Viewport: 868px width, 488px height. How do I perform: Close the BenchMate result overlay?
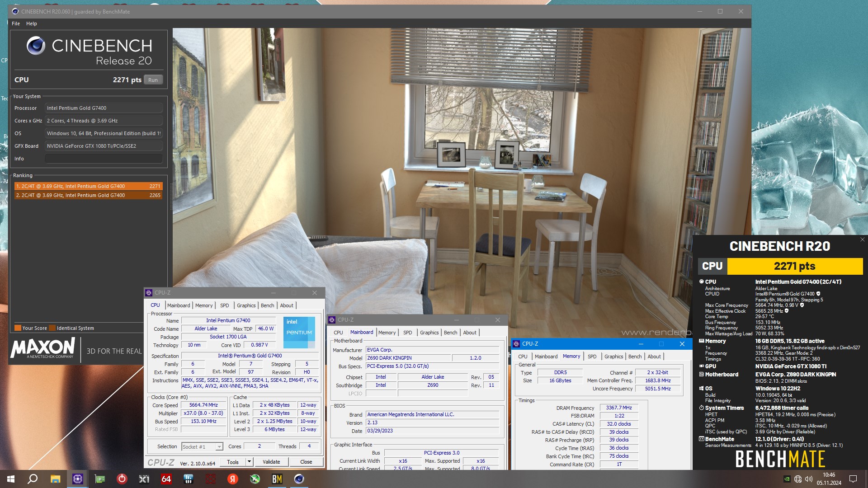coord(862,239)
